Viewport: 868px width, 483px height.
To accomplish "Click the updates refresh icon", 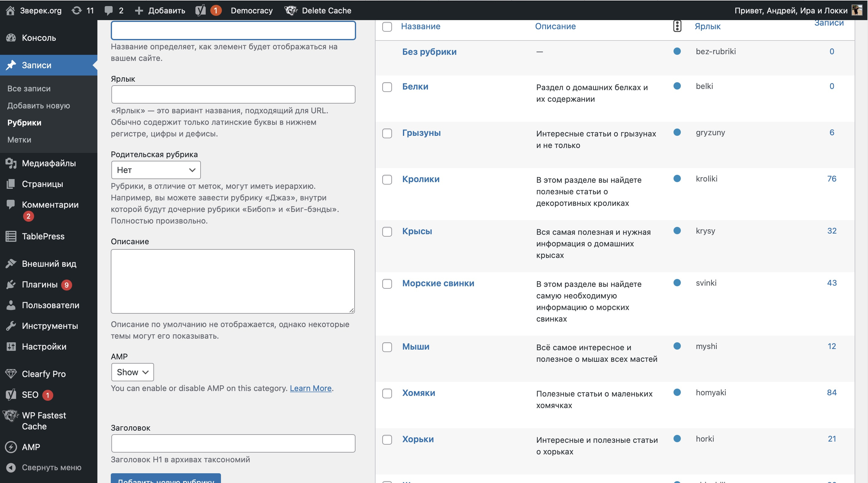I will coord(76,10).
